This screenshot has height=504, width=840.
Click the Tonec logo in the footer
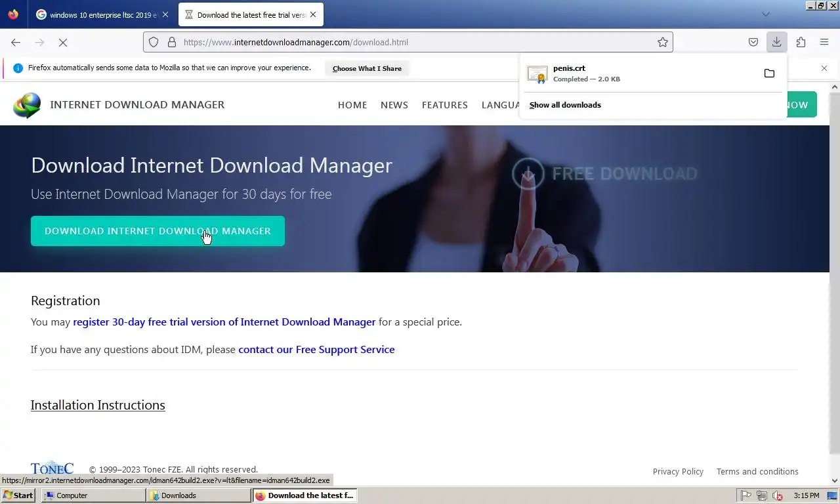(52, 468)
